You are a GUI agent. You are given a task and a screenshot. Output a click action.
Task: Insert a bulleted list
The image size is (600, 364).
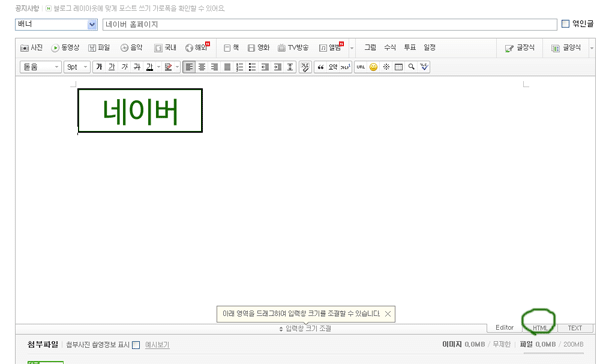coord(252,67)
